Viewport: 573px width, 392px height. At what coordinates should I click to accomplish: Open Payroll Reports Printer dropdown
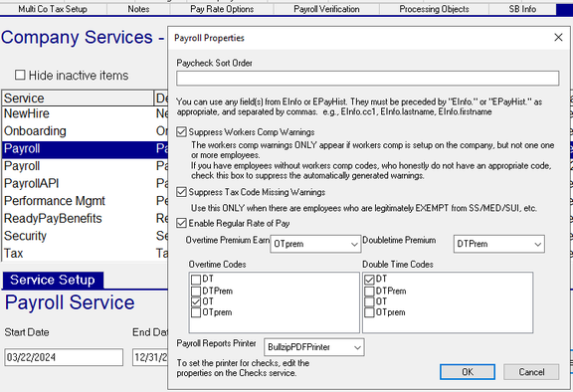[x=314, y=347]
